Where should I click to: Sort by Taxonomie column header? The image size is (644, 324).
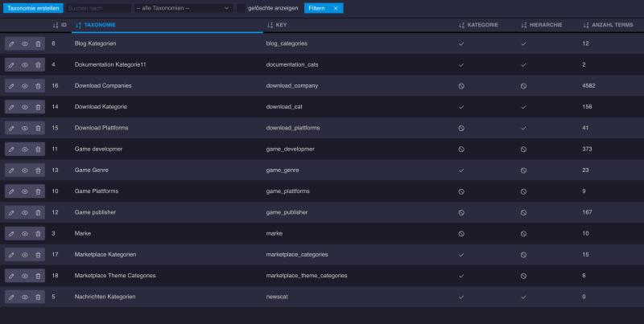pos(99,25)
